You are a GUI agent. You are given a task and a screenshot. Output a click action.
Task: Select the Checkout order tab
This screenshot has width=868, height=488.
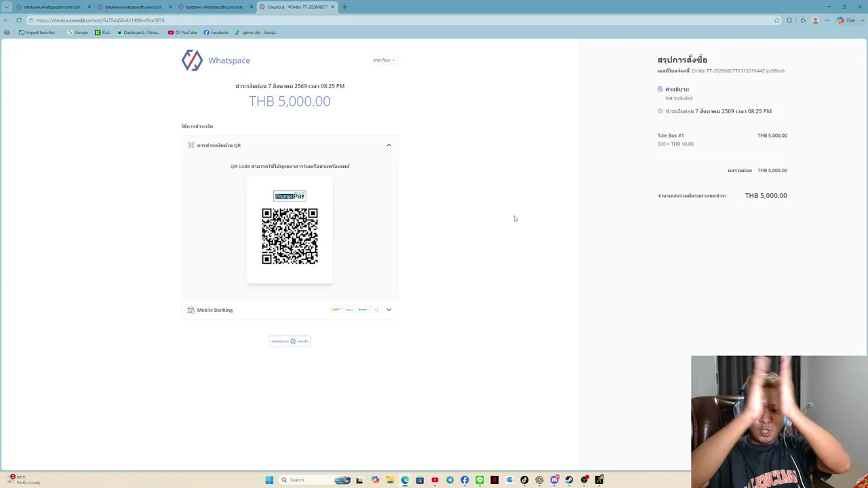tap(296, 7)
